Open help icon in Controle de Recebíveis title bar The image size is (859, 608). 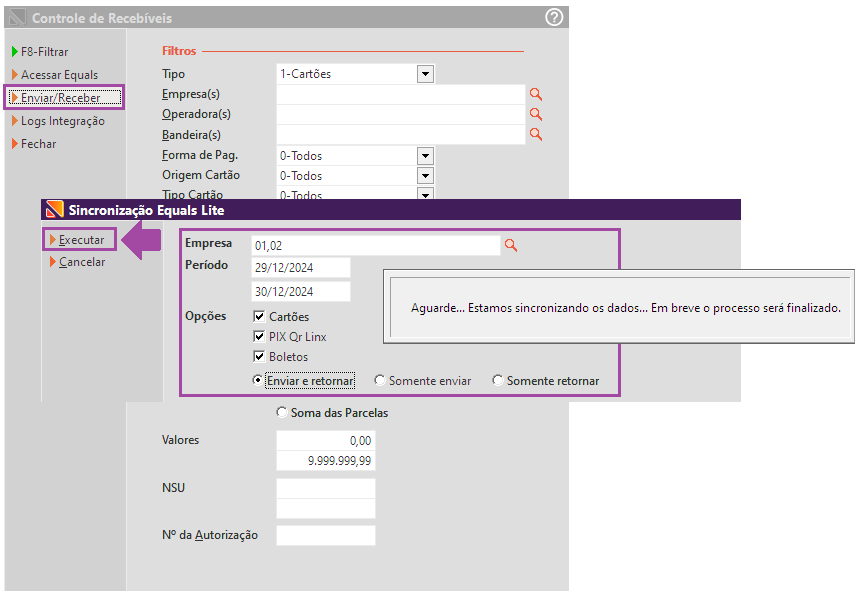coord(554,18)
